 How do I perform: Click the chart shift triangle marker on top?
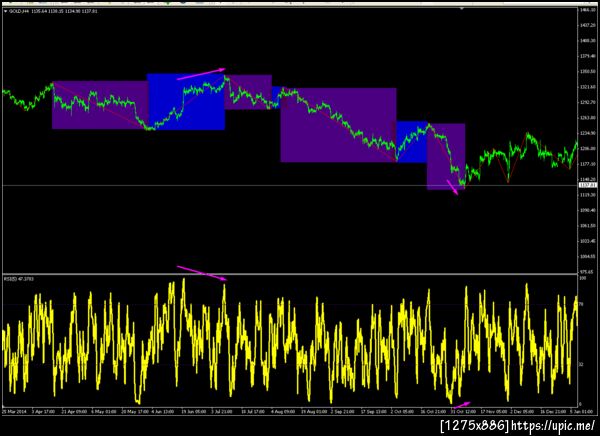462,8
